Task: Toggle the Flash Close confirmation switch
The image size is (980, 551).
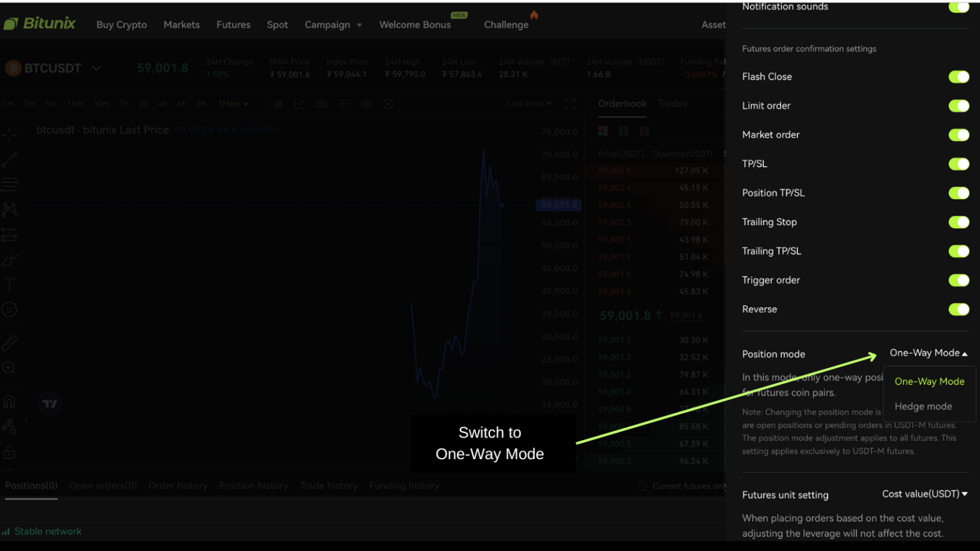Action: pyautogui.click(x=958, y=77)
